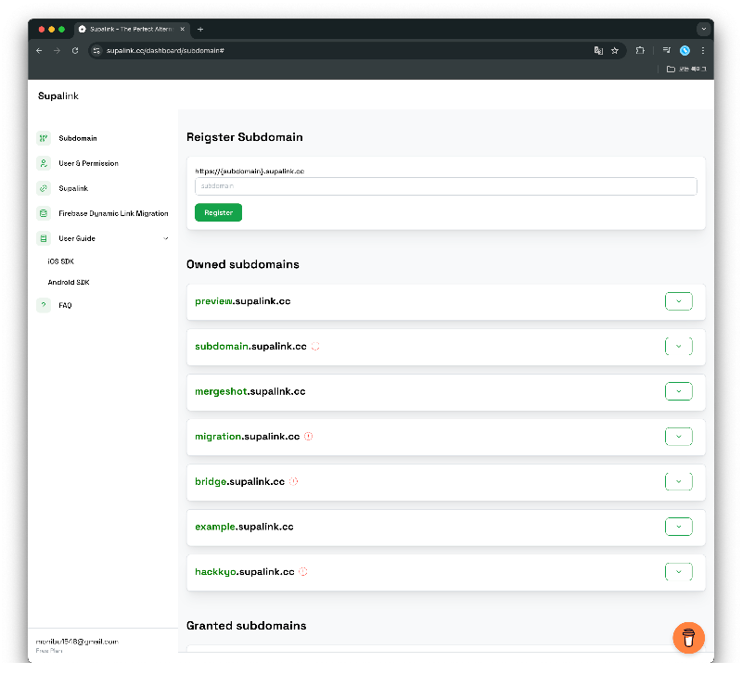The width and height of the screenshot is (742, 700).
Task: Open the Chrome three-dot menu
Action: tap(703, 51)
